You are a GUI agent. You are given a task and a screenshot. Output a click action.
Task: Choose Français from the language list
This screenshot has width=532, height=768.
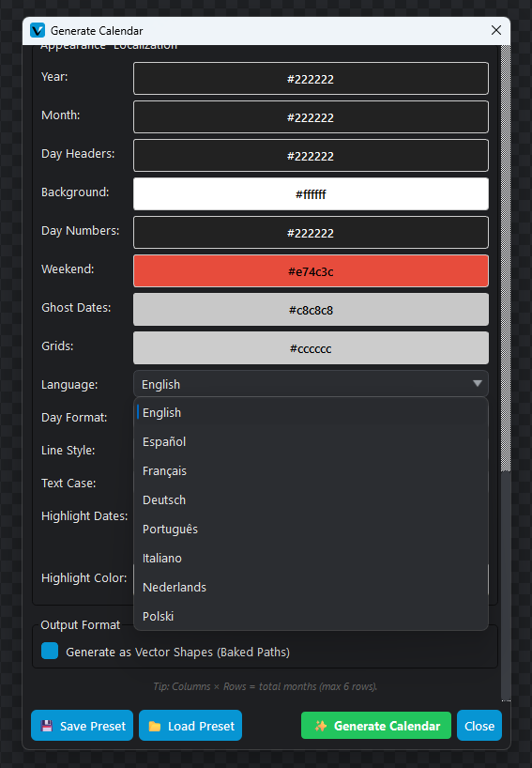311,470
